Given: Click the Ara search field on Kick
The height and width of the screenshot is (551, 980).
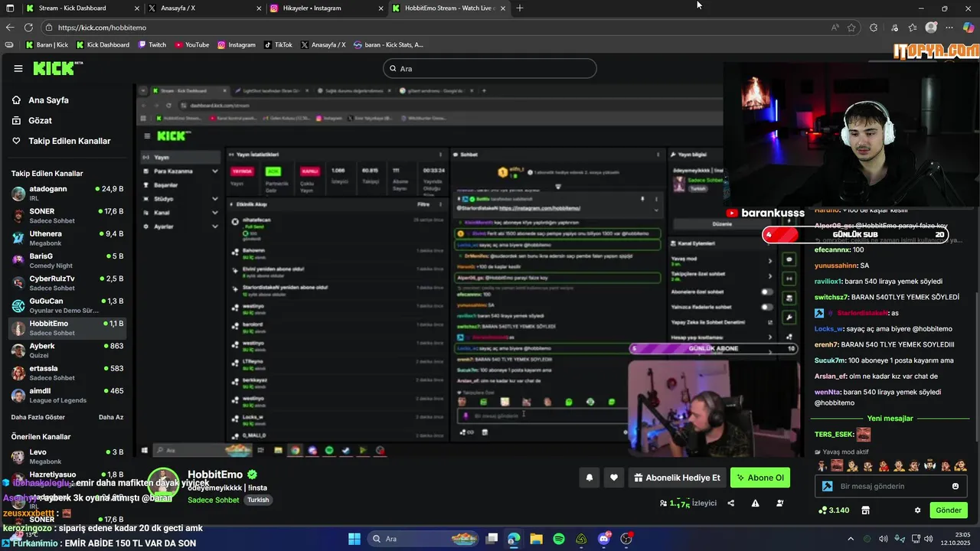Looking at the screenshot, I should (489, 68).
